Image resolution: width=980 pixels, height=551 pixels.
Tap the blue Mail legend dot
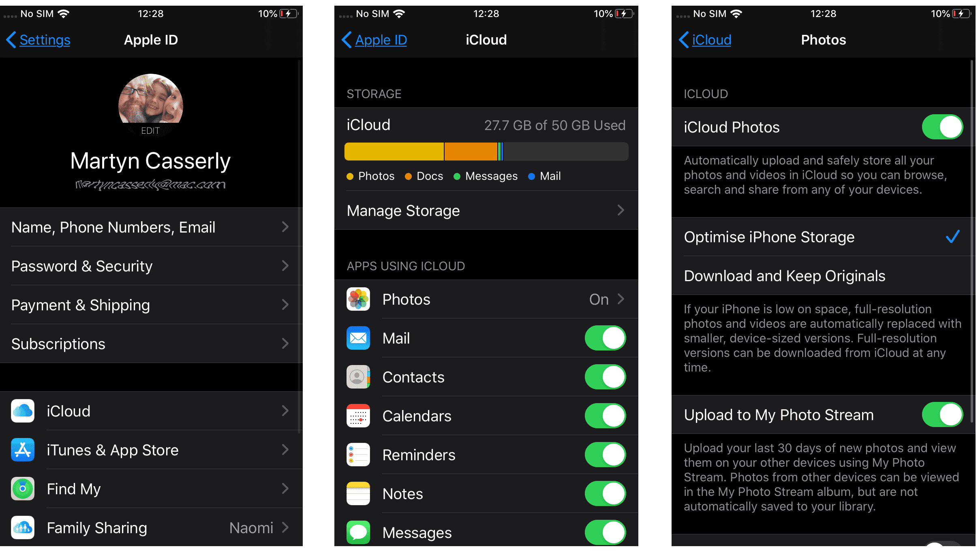coord(532,176)
